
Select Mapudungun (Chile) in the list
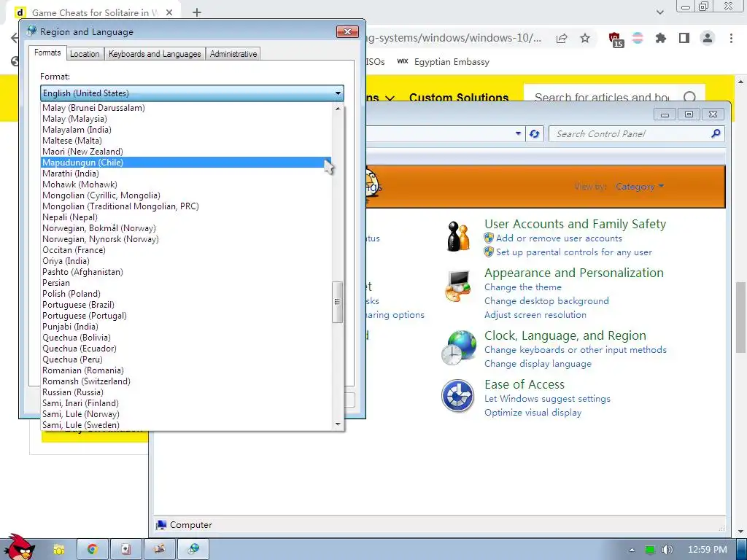click(x=186, y=163)
